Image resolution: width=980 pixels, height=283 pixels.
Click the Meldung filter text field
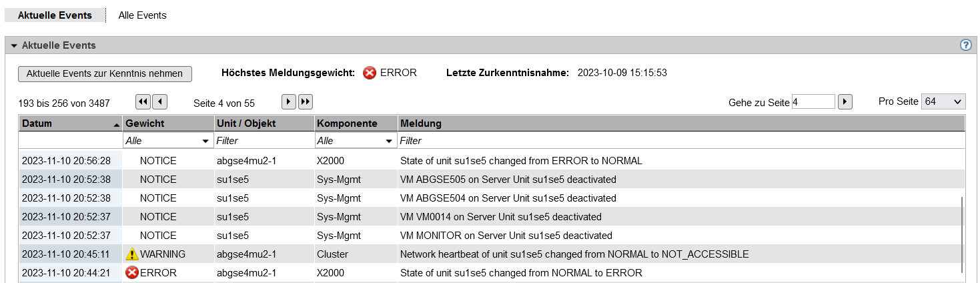680,141
